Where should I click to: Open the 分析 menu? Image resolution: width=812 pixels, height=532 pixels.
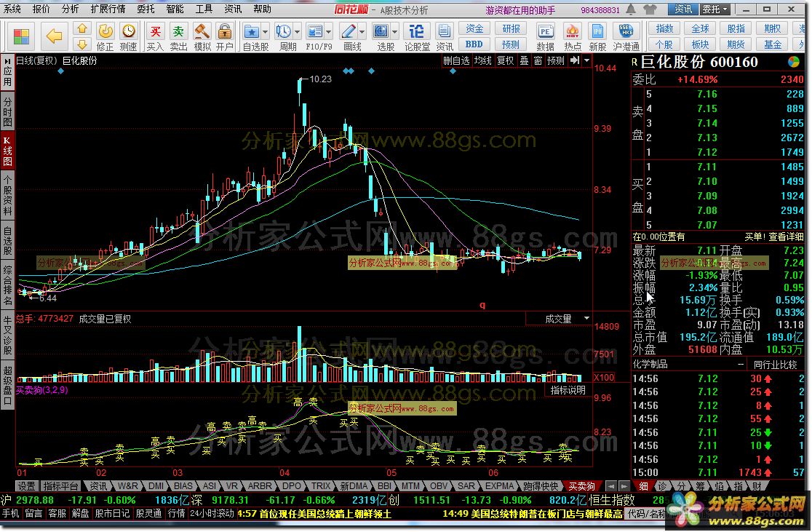click(x=70, y=9)
